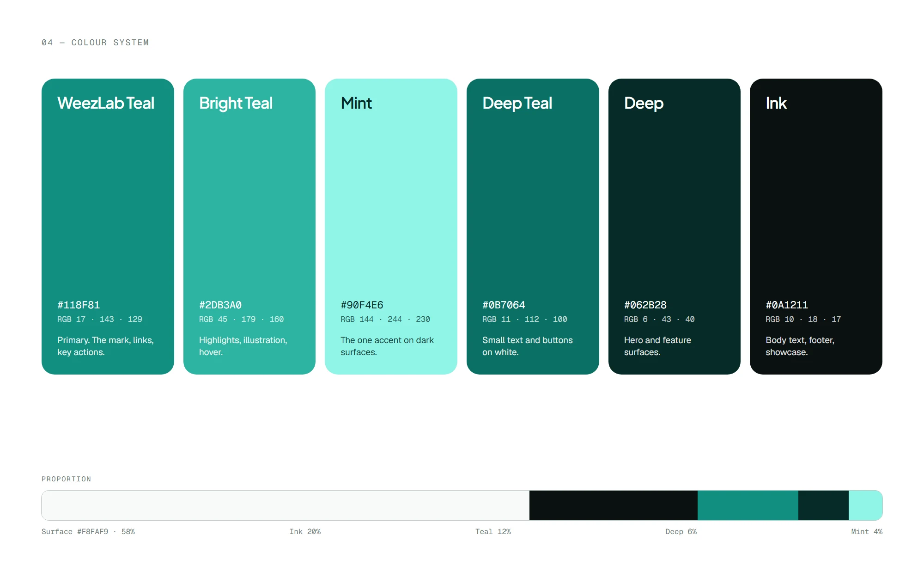Click the teal segment of proportion bar
Image resolution: width=924 pixels, height=578 pixels.
748,505
